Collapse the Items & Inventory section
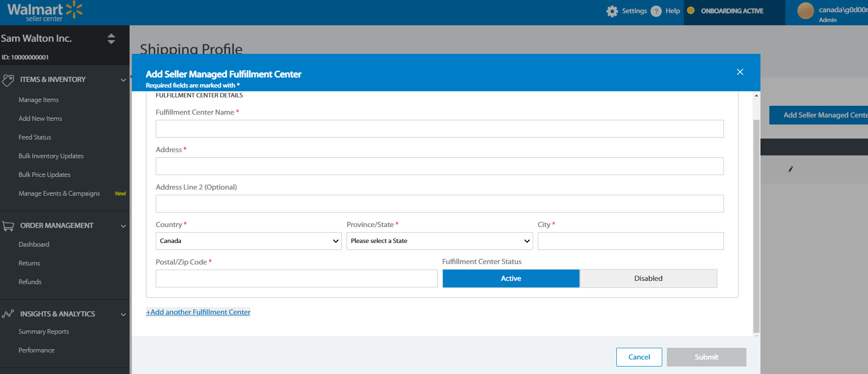Viewport: 868px width, 374px height. tap(123, 80)
